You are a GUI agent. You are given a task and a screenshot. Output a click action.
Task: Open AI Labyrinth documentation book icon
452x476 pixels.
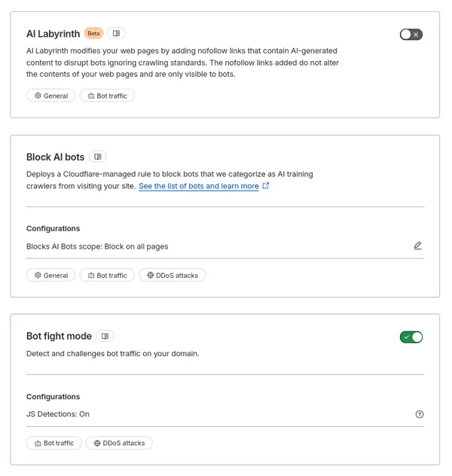pos(116,33)
